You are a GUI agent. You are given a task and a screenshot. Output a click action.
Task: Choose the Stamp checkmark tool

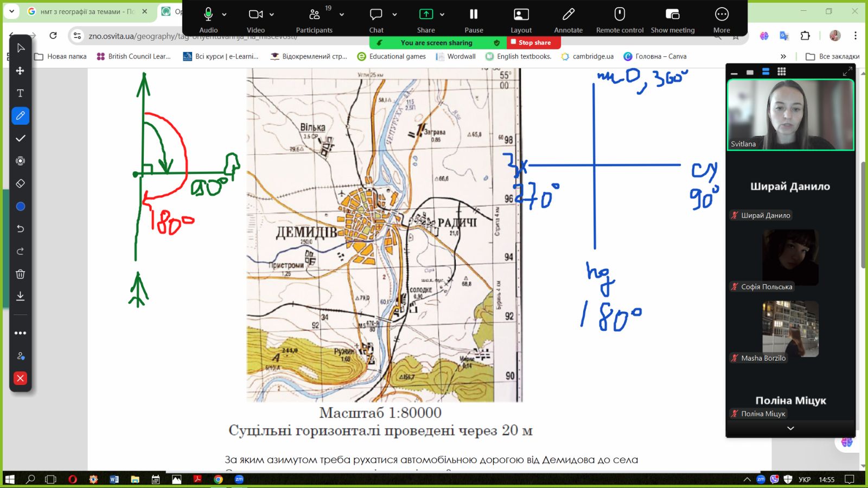(x=20, y=139)
